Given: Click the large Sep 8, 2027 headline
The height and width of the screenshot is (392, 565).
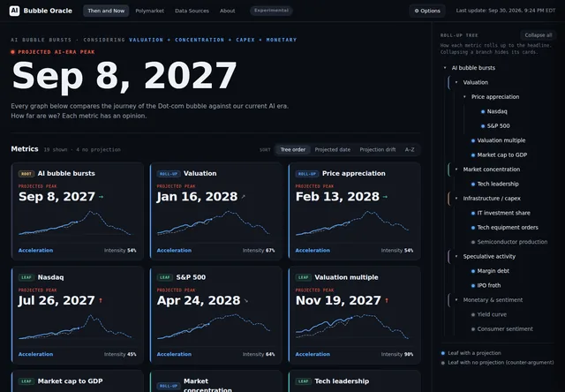Looking at the screenshot, I should (124, 76).
